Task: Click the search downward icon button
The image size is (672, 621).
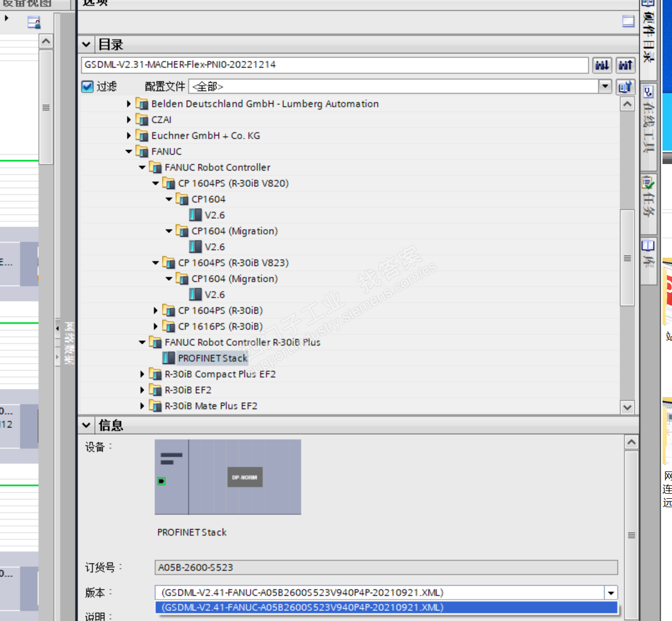Action: [x=602, y=65]
